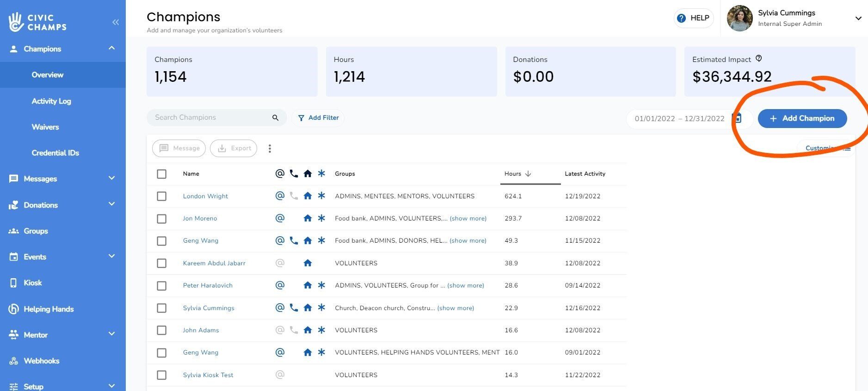868x391 pixels.
Task: Click the search magnifier icon
Action: [275, 118]
